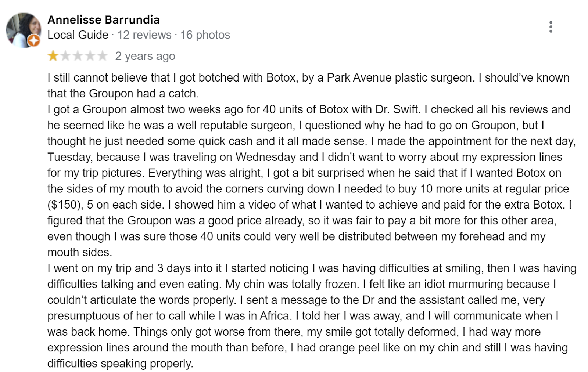
Task: Click the "2 years ago" timestamp
Action: point(145,56)
